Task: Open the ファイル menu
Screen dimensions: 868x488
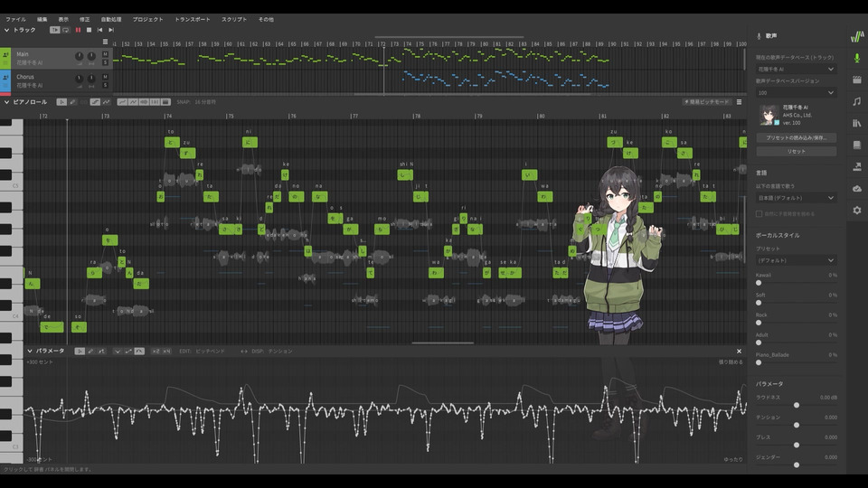Action: click(x=15, y=19)
